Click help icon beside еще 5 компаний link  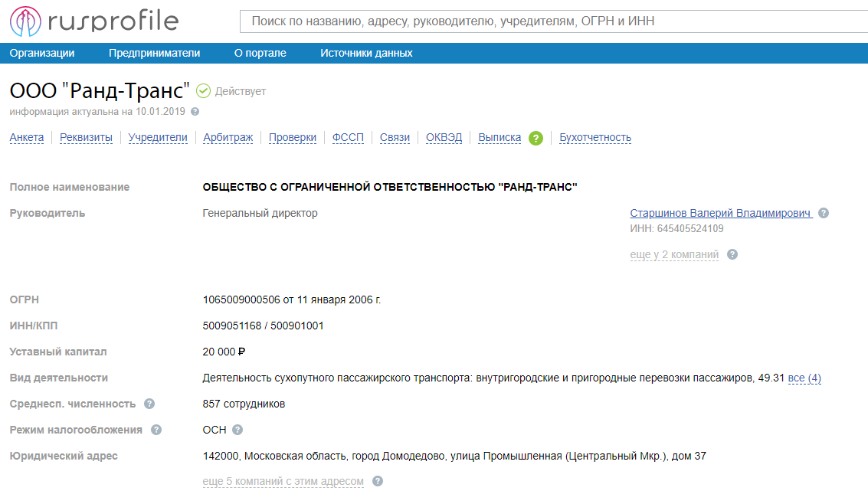(378, 481)
